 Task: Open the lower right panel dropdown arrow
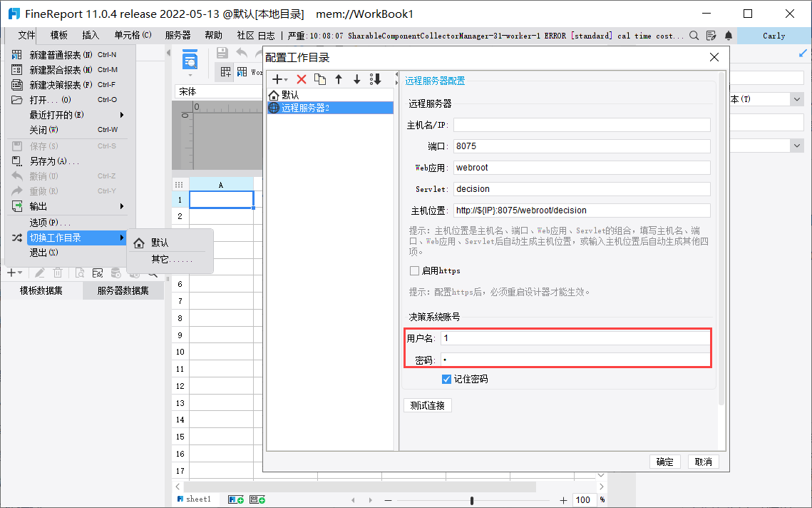click(797, 146)
